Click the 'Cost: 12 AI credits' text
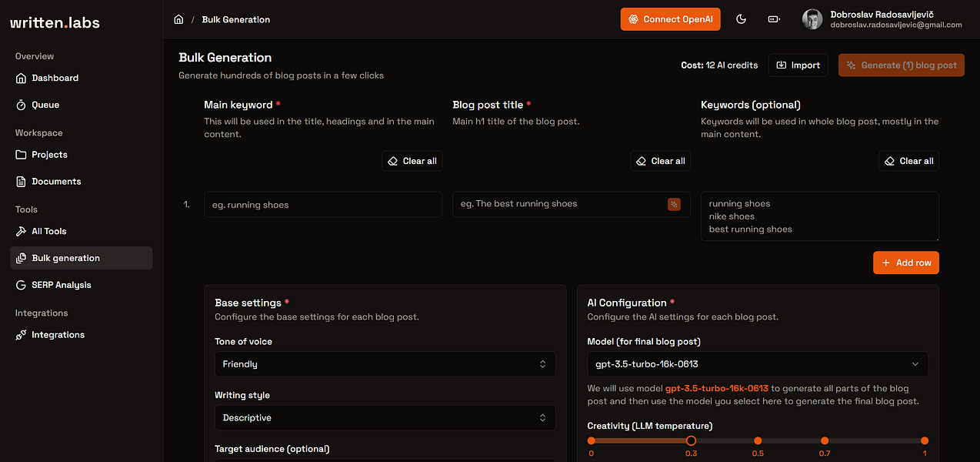Viewport: 980px width, 462px height. [x=719, y=65]
